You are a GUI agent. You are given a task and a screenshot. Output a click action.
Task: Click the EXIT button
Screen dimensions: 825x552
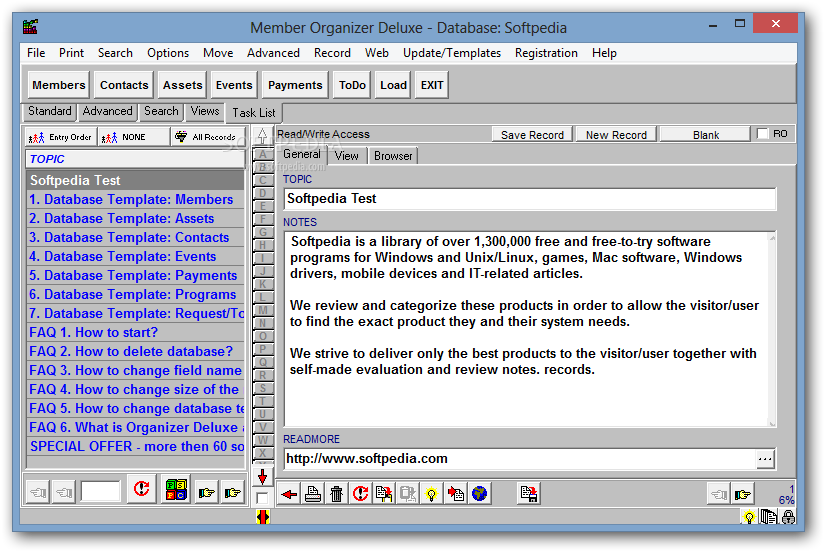[432, 85]
